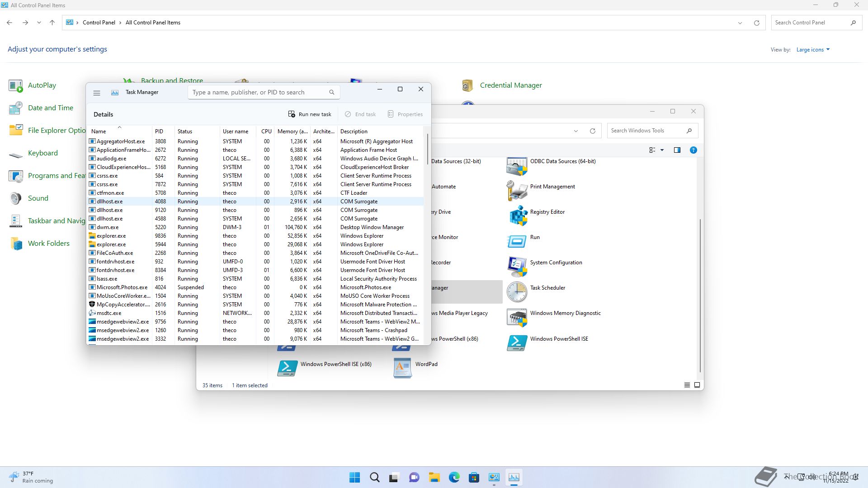Screen dimensions: 868x488
Task: Select the msdtc.exe process
Action: (x=256, y=313)
